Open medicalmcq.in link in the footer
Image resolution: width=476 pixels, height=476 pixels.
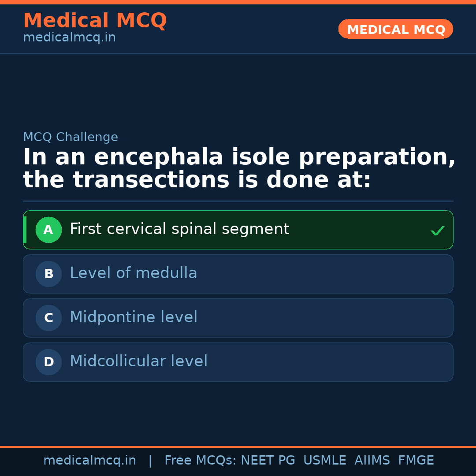(x=89, y=461)
